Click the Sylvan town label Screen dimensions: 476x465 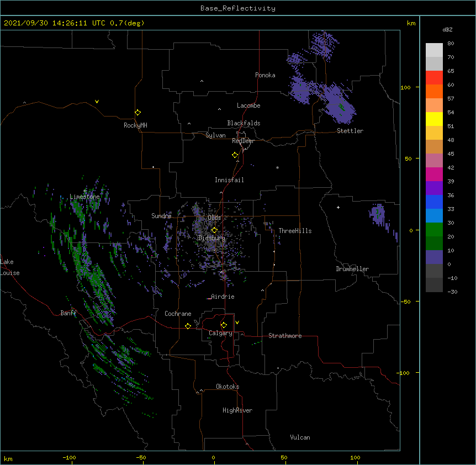pos(215,135)
